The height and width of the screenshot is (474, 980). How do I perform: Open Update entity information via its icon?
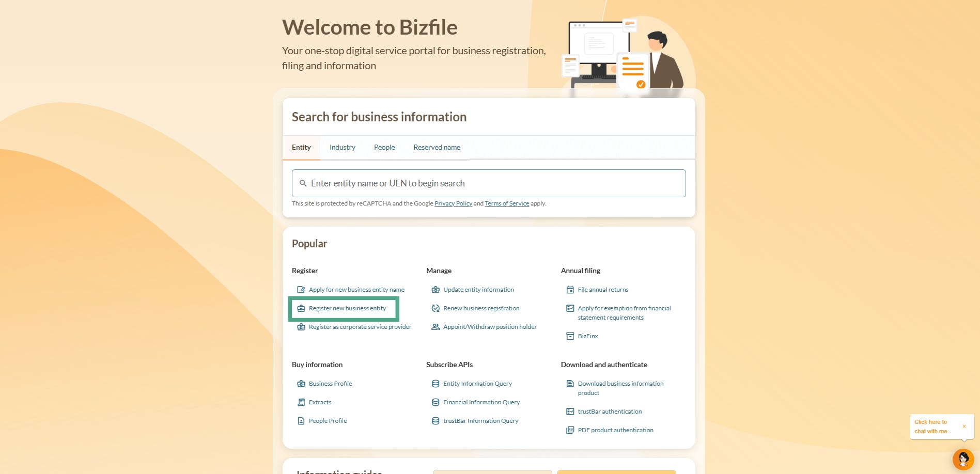pyautogui.click(x=435, y=289)
